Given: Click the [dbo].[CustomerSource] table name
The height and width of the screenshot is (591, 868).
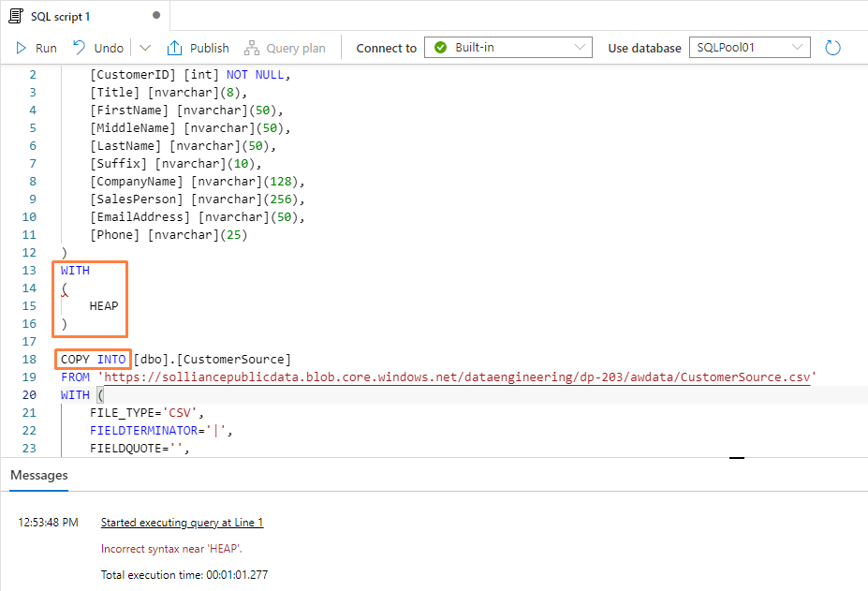Looking at the screenshot, I should pos(212,359).
